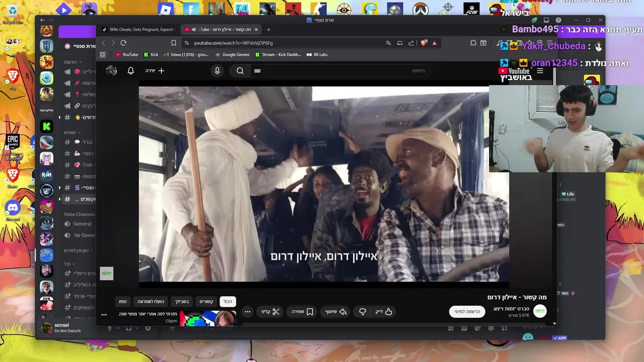Save the video with שמירה button

302,312
